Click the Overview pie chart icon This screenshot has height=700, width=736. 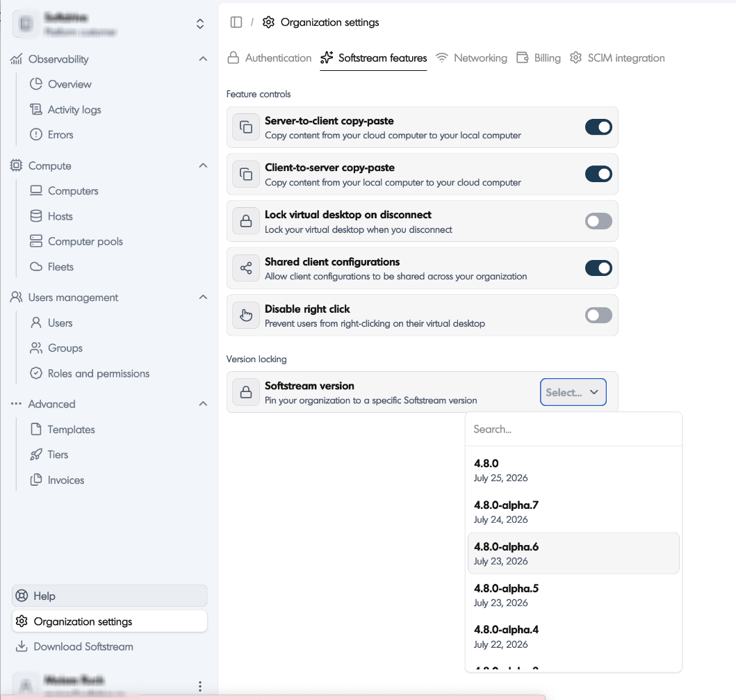click(36, 84)
